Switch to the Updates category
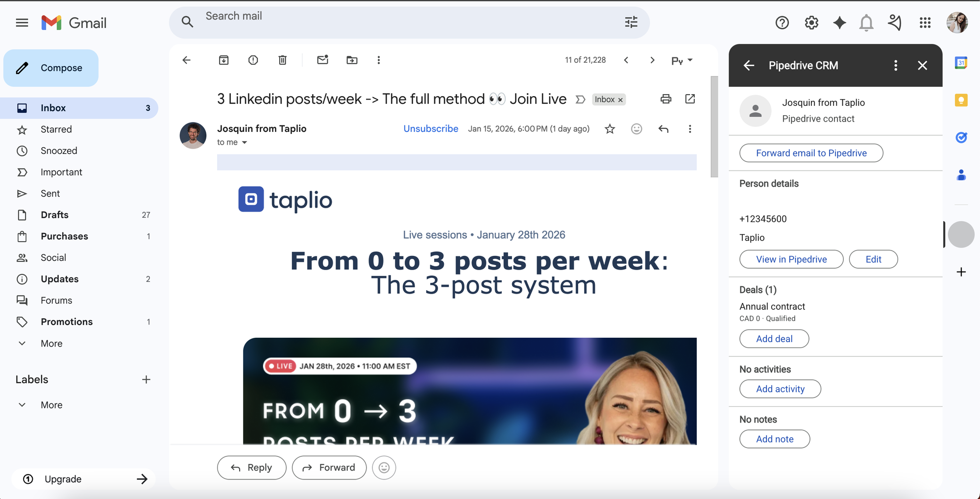 coord(60,279)
